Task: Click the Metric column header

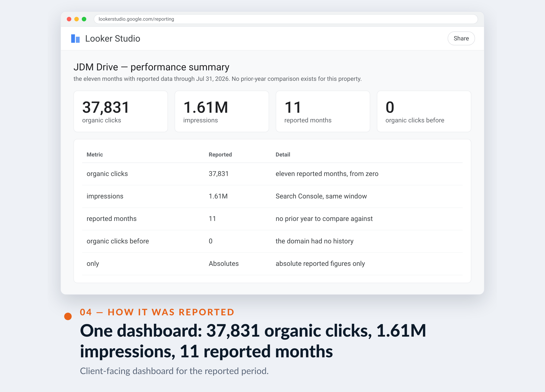Action: (95, 155)
